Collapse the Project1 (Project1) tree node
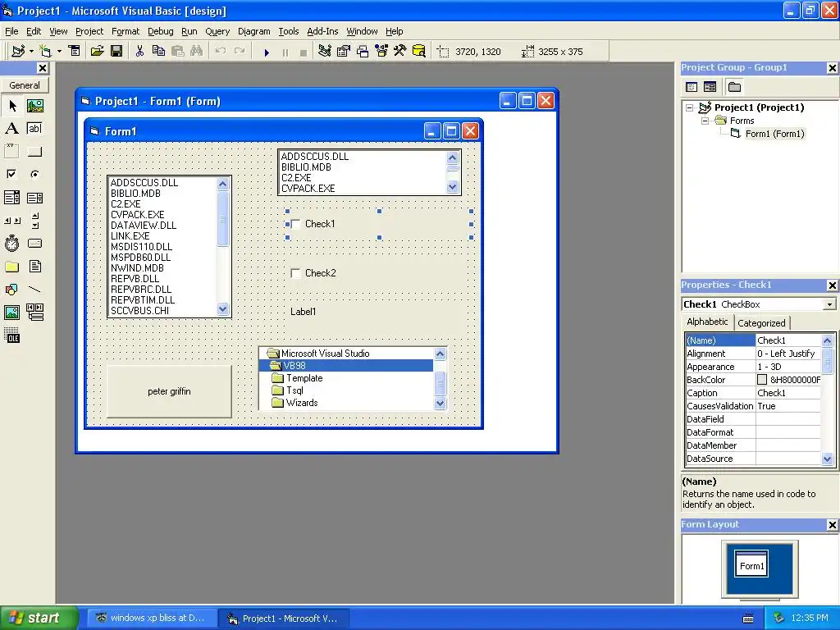Image resolution: width=840 pixels, height=630 pixels. pyautogui.click(x=690, y=107)
